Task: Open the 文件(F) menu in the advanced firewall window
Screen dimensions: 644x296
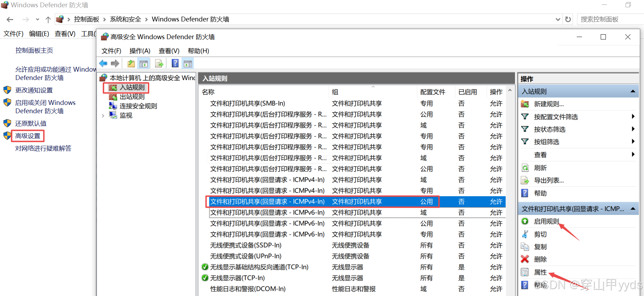Action: point(111,51)
